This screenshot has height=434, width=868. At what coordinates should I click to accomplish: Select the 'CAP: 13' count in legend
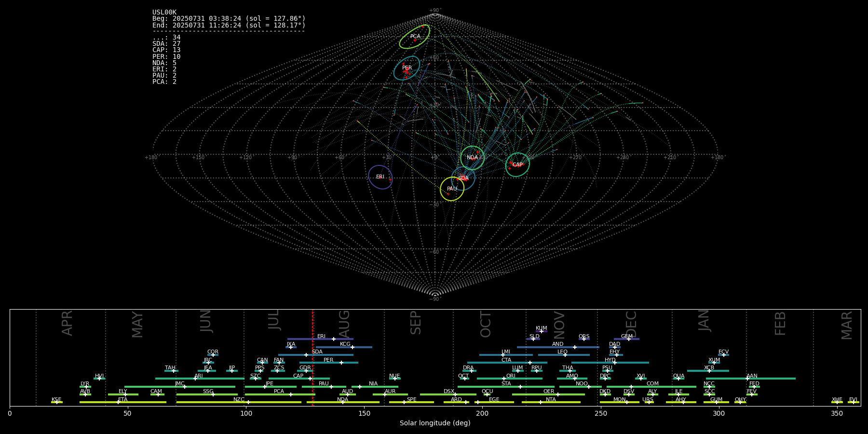point(166,50)
